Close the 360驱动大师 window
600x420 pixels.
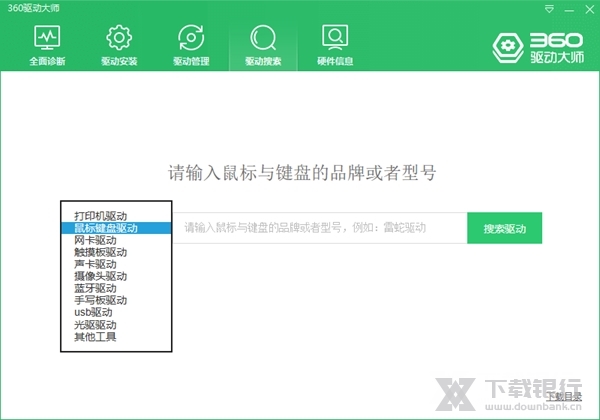click(x=590, y=9)
